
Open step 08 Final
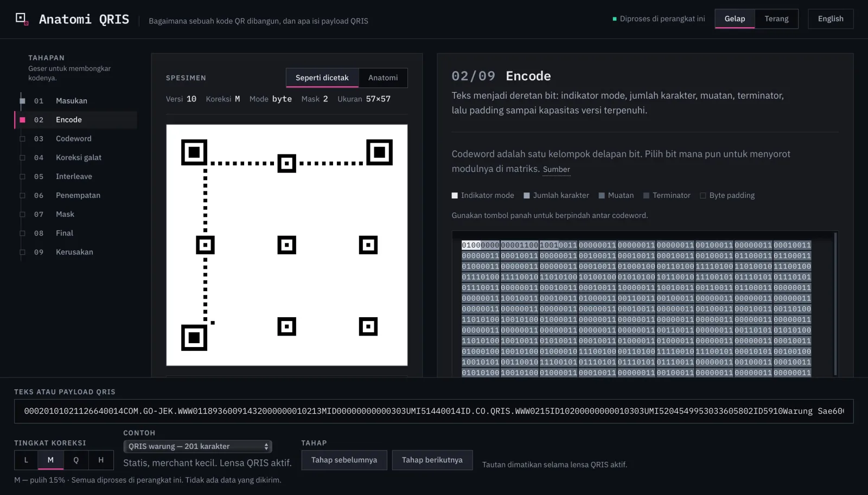click(x=75, y=233)
